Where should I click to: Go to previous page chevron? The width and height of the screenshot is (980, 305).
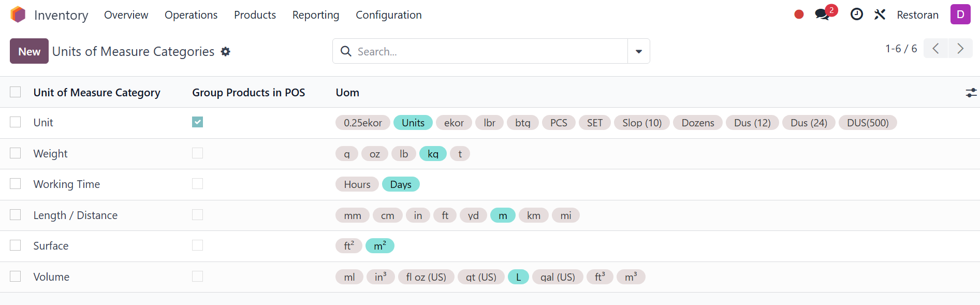(935, 49)
